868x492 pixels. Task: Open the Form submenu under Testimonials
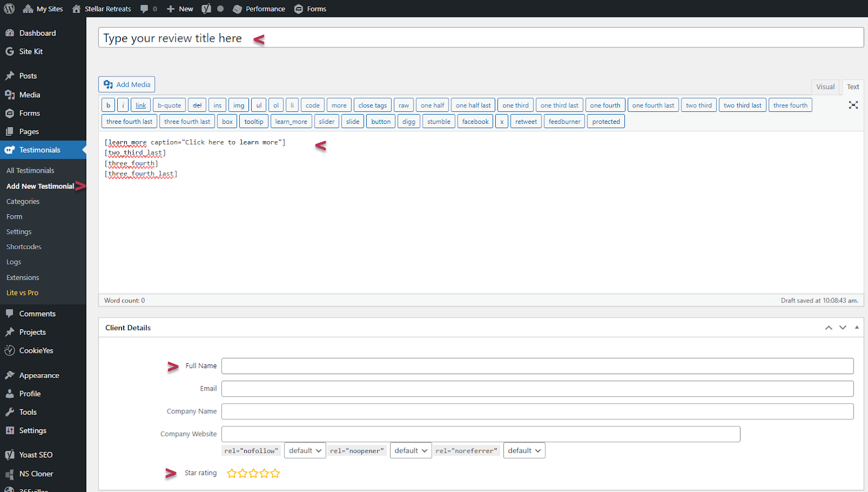[x=15, y=217]
